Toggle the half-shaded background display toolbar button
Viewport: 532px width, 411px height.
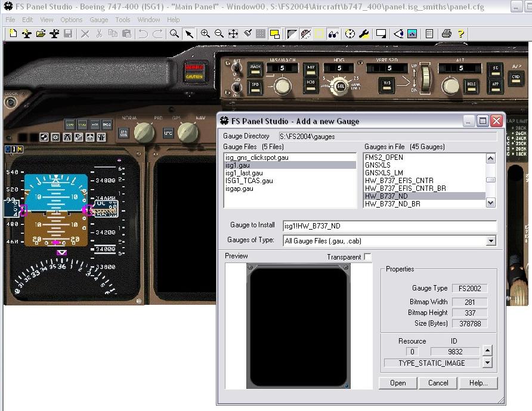(x=292, y=33)
